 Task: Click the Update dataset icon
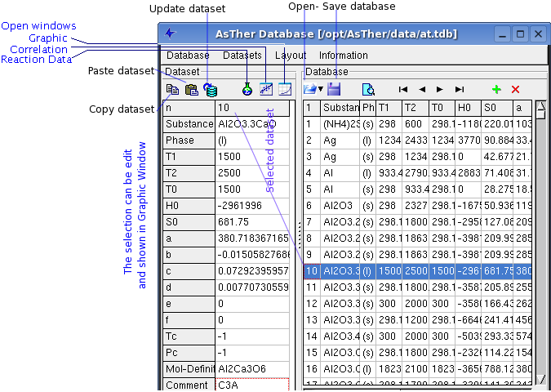coord(211,89)
